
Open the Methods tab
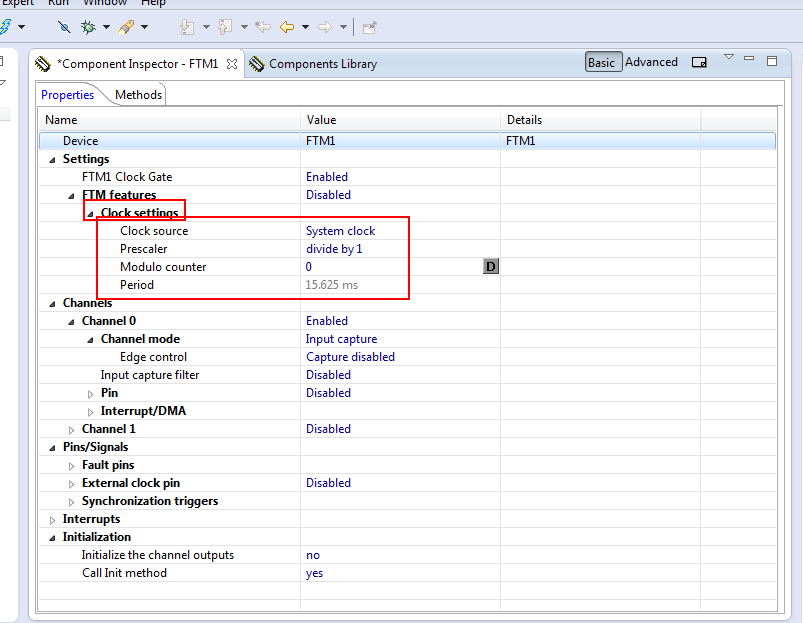pyautogui.click(x=138, y=95)
